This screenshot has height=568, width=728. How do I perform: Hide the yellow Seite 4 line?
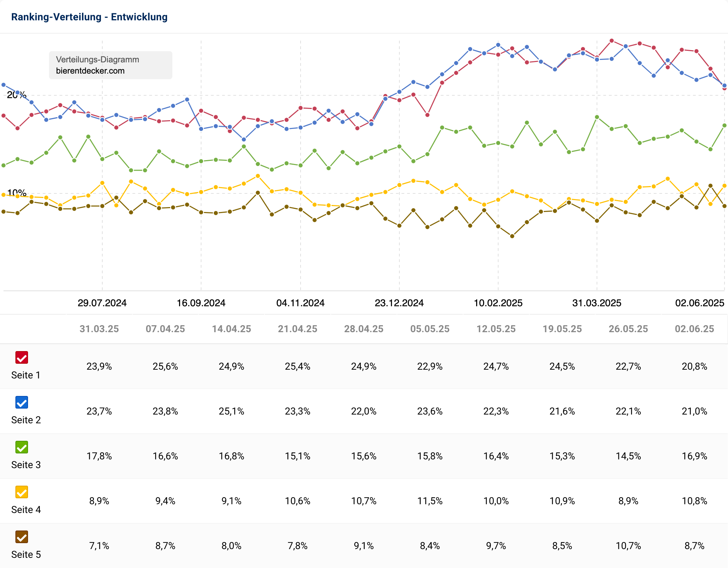(22, 492)
